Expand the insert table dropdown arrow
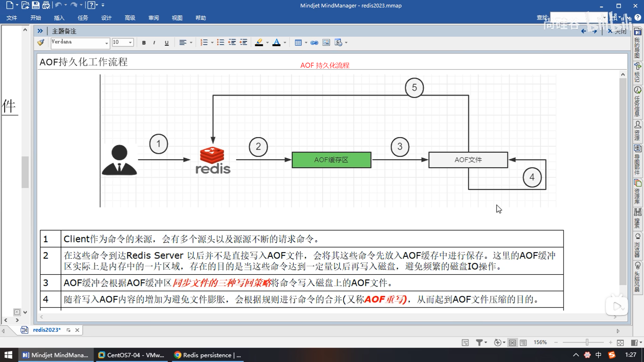 (x=306, y=43)
